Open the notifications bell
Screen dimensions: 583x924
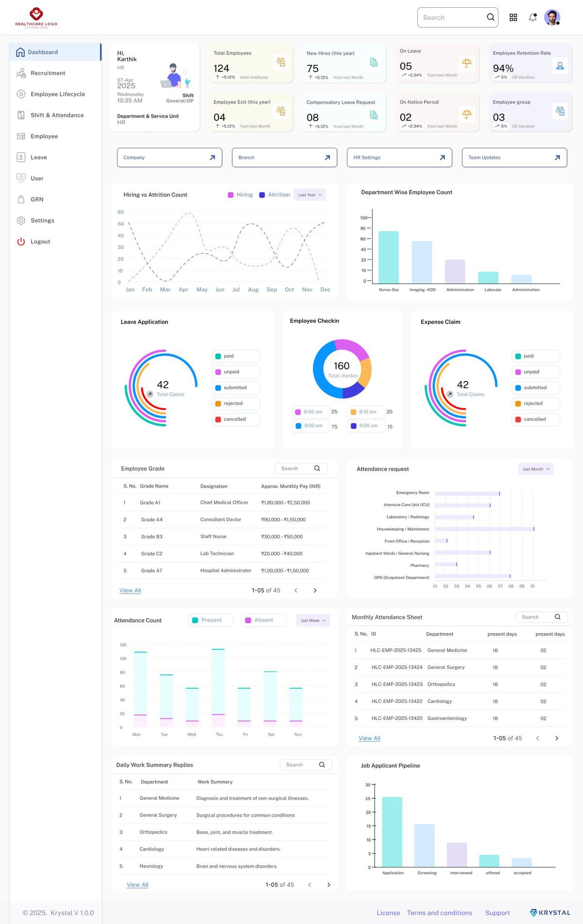point(533,17)
